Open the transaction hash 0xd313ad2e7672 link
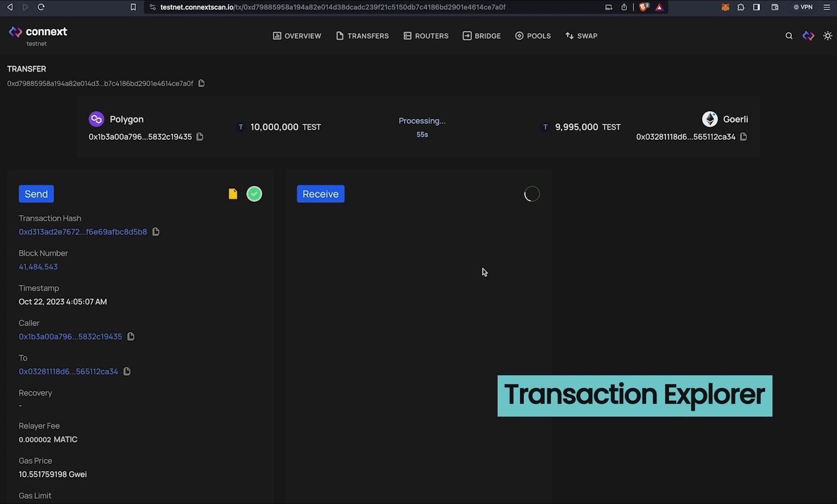 point(83,232)
